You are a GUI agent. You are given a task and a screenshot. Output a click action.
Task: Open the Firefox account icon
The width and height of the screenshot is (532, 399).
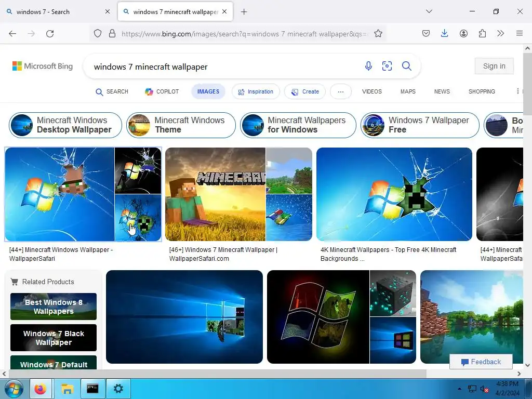(x=463, y=33)
